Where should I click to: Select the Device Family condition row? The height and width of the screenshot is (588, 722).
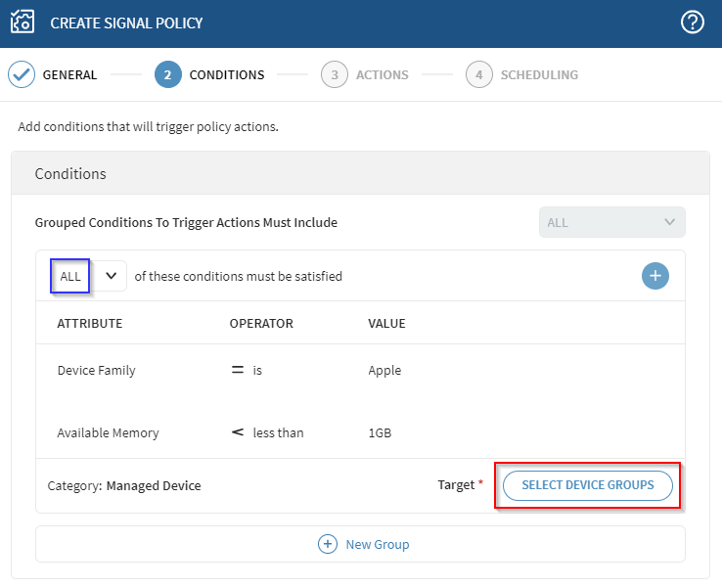coord(96,371)
